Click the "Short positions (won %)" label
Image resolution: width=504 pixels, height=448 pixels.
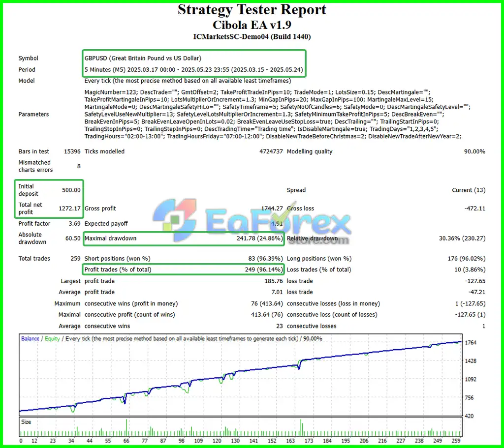click(x=117, y=259)
